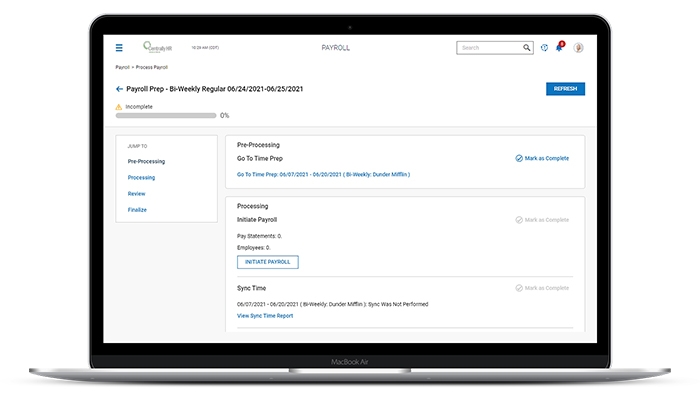Jump to Review section
700x400 pixels.
click(136, 194)
